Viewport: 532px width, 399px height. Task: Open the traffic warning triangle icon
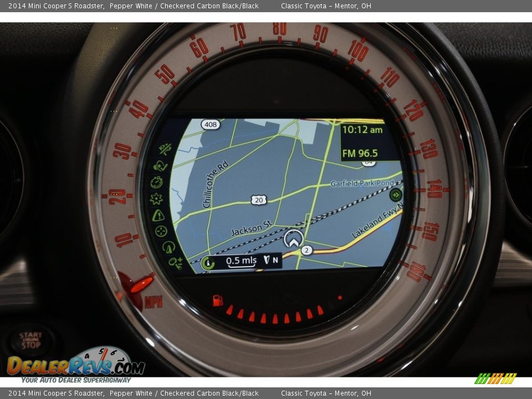pyautogui.click(x=158, y=215)
